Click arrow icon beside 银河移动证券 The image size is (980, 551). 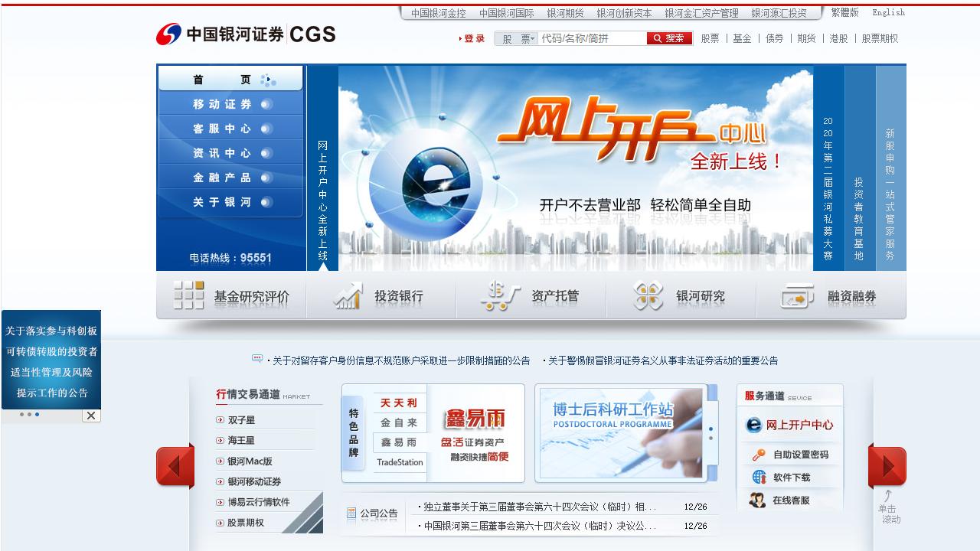tap(220, 482)
